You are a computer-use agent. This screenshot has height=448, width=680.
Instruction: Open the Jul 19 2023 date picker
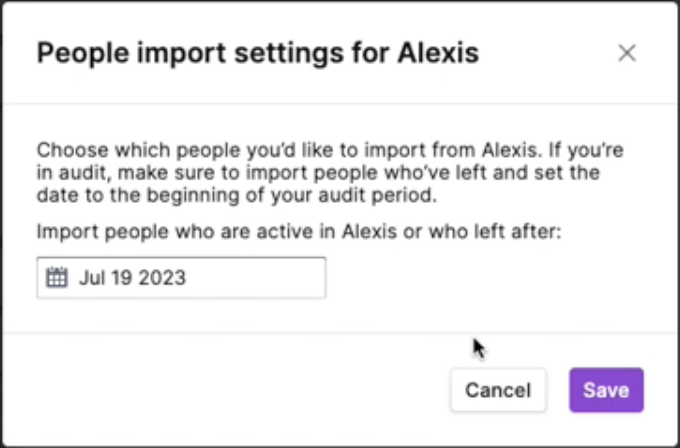pyautogui.click(x=181, y=278)
